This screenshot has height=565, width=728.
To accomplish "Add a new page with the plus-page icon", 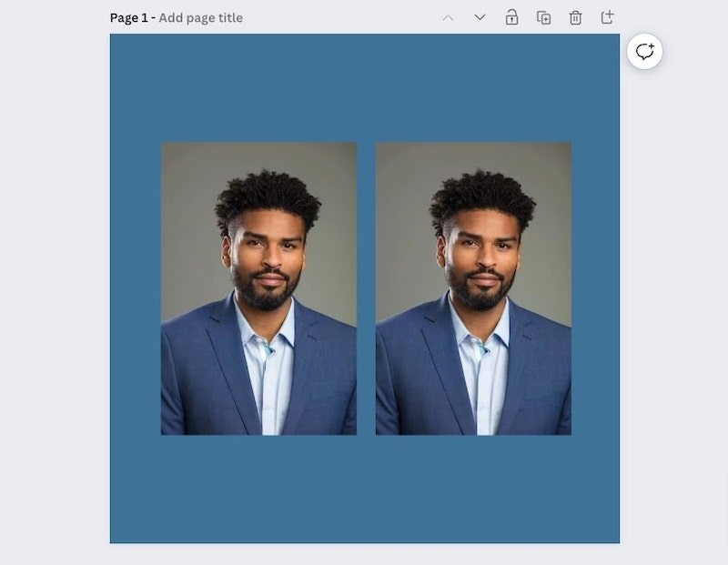I will (607, 17).
